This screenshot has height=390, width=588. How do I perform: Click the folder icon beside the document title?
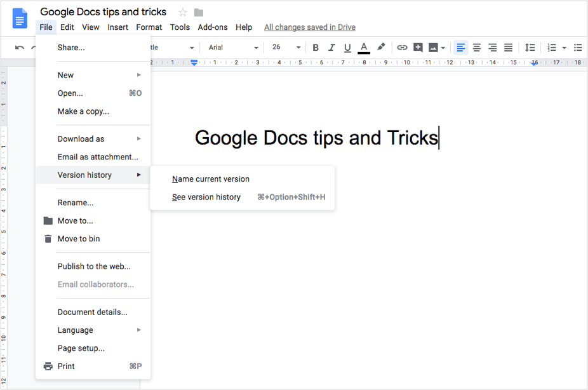click(199, 12)
